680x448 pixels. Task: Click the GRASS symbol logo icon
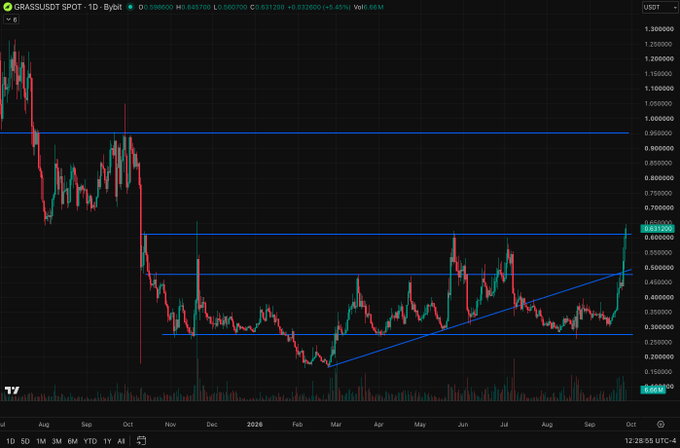(x=7, y=7)
